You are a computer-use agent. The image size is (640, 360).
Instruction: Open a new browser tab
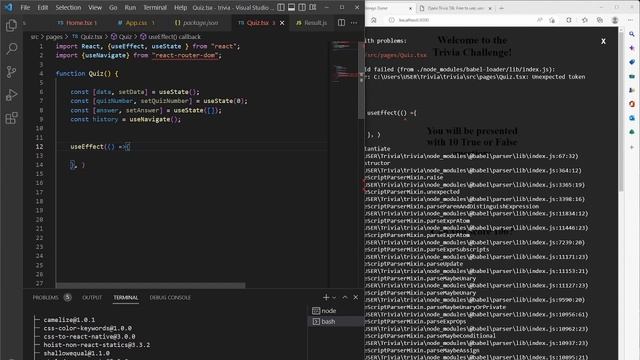point(502,8)
